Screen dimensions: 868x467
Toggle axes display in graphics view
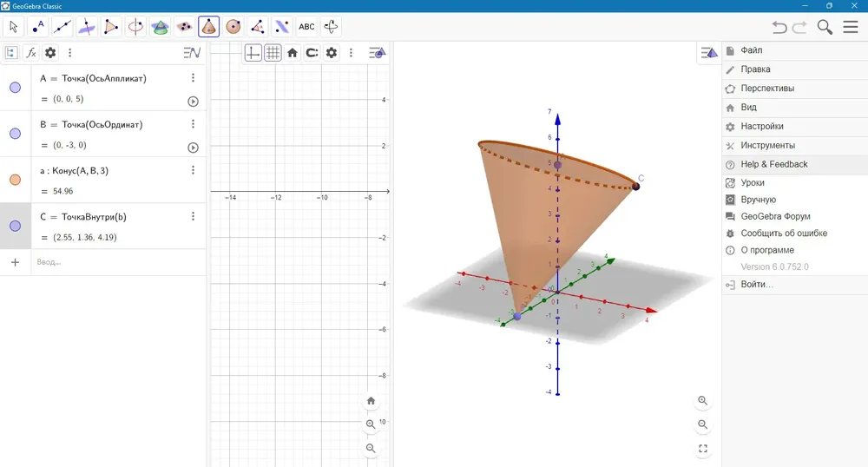pyautogui.click(x=253, y=53)
